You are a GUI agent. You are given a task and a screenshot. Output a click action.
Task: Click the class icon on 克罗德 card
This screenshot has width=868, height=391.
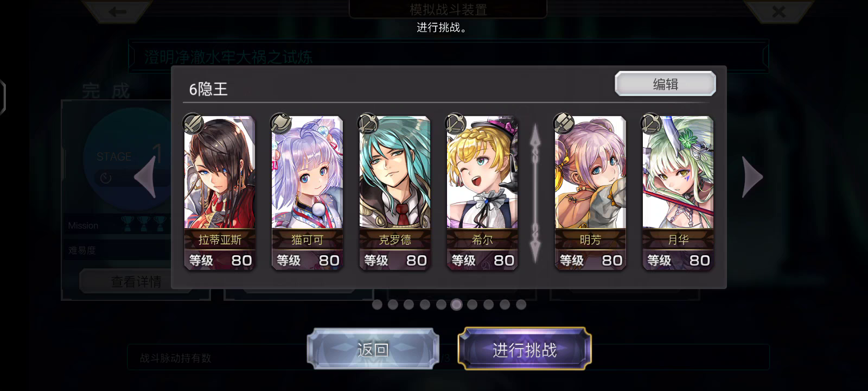(x=368, y=124)
